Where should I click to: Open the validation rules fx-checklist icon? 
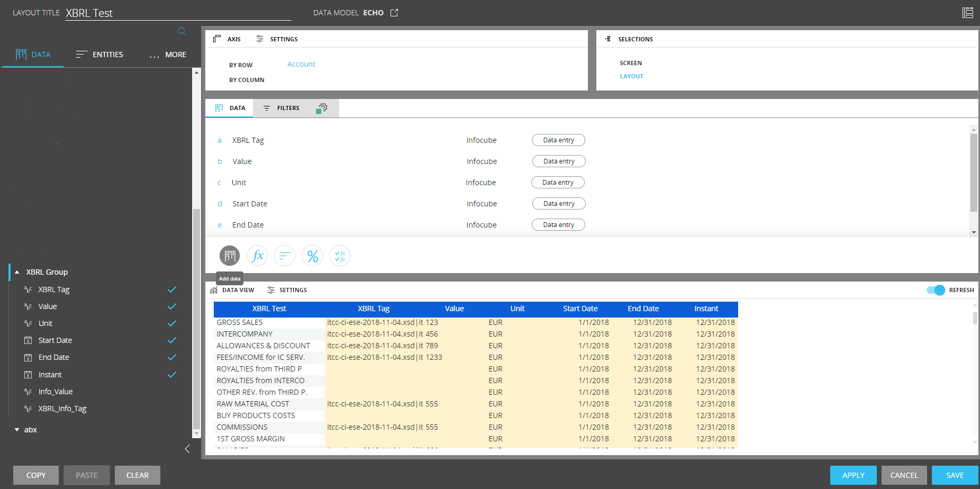click(339, 256)
